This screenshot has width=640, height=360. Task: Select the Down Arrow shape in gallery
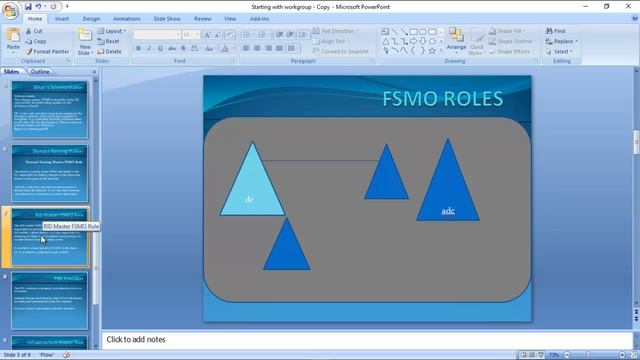coord(423,41)
